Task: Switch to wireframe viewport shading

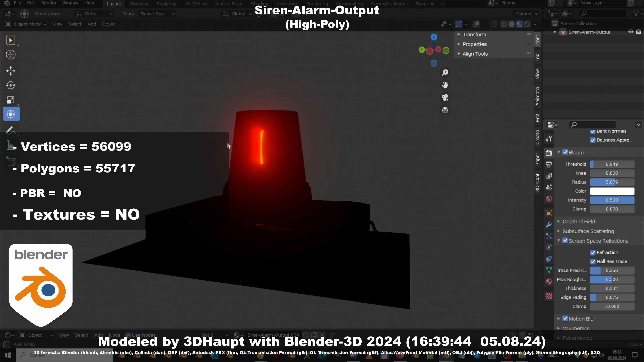Action: (504, 24)
